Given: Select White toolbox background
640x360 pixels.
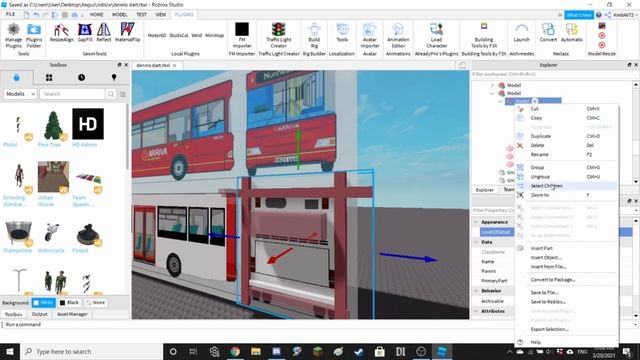Looking at the screenshot, I should click(x=43, y=302).
